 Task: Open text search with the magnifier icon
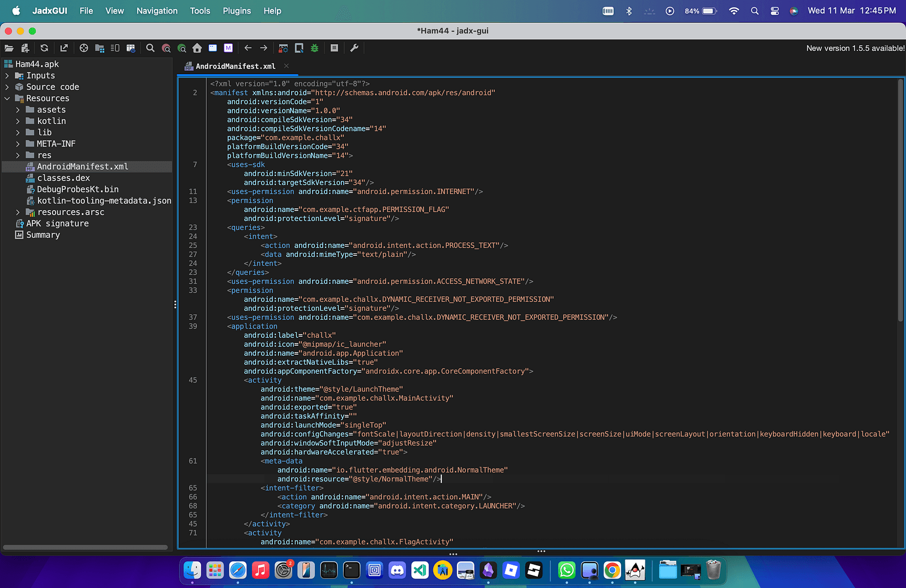[150, 48]
